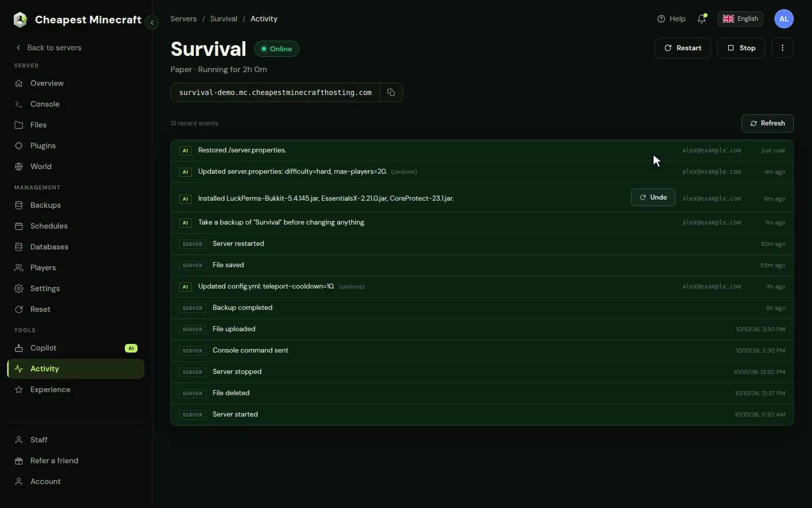The image size is (812, 508).
Task: Open Schedules menu label
Action: pos(49,226)
